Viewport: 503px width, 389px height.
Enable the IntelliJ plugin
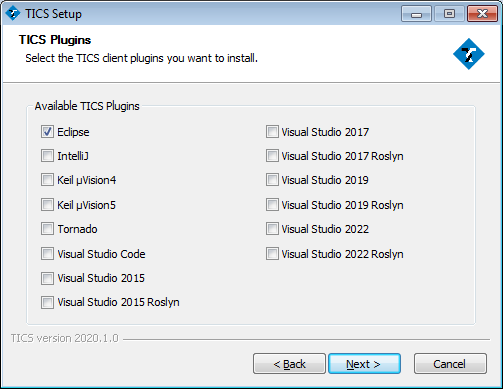coord(47,156)
